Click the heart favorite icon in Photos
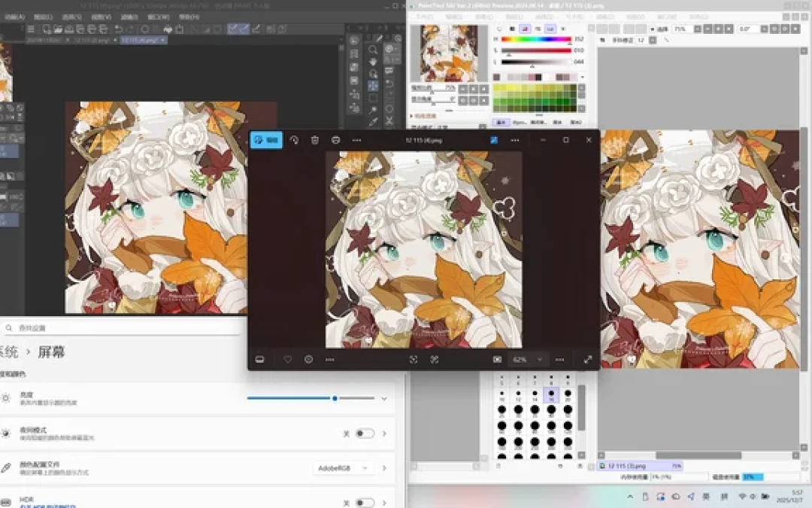Viewport: 812px width, 508px height. click(x=287, y=359)
